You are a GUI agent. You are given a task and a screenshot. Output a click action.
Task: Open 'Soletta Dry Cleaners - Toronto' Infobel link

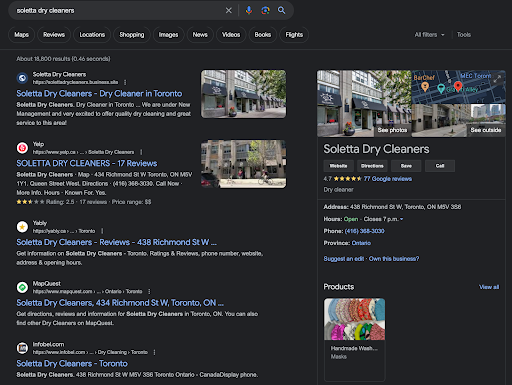[72, 364]
